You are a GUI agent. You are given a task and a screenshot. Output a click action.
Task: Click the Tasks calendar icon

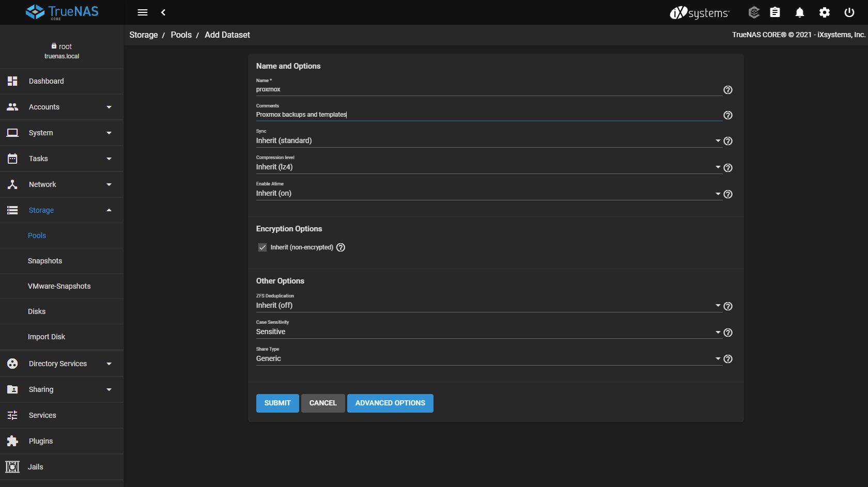(x=12, y=159)
